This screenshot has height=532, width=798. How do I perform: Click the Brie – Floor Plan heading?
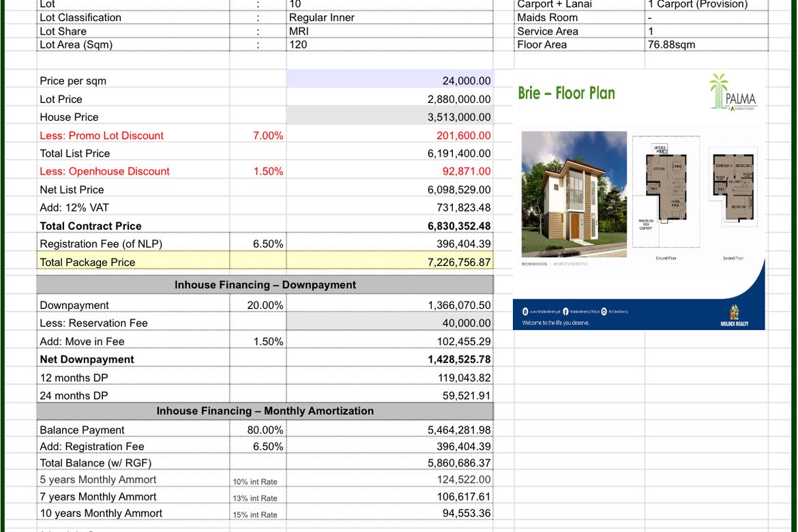pos(566,93)
